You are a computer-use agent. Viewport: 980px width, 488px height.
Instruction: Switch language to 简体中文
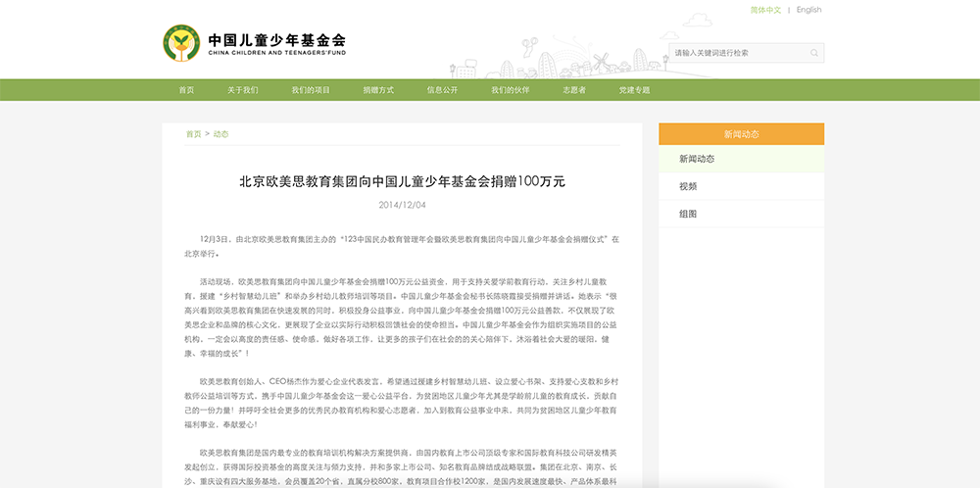pyautogui.click(x=765, y=10)
